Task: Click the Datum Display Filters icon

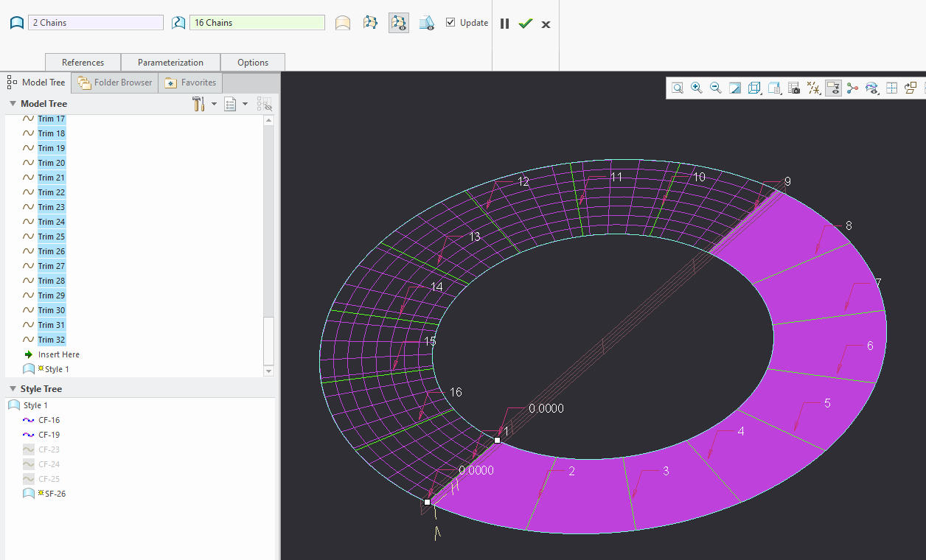Action: [814, 88]
